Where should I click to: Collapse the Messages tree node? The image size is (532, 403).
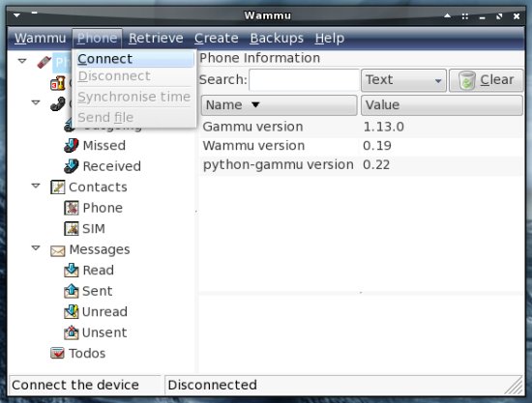(x=36, y=248)
